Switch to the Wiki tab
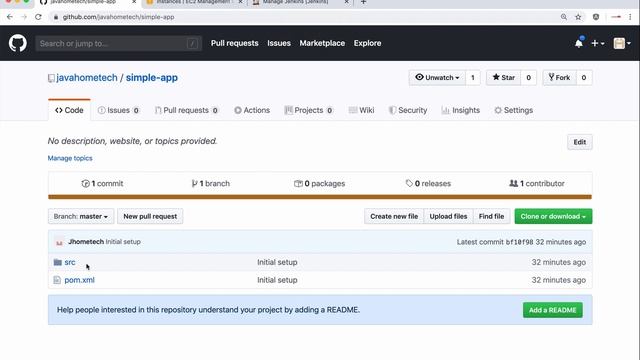The image size is (640, 360). pos(362,110)
